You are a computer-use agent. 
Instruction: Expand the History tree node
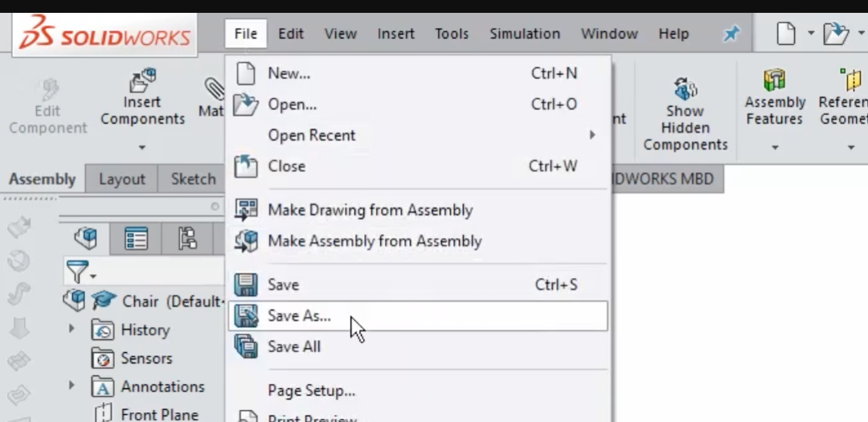click(72, 329)
